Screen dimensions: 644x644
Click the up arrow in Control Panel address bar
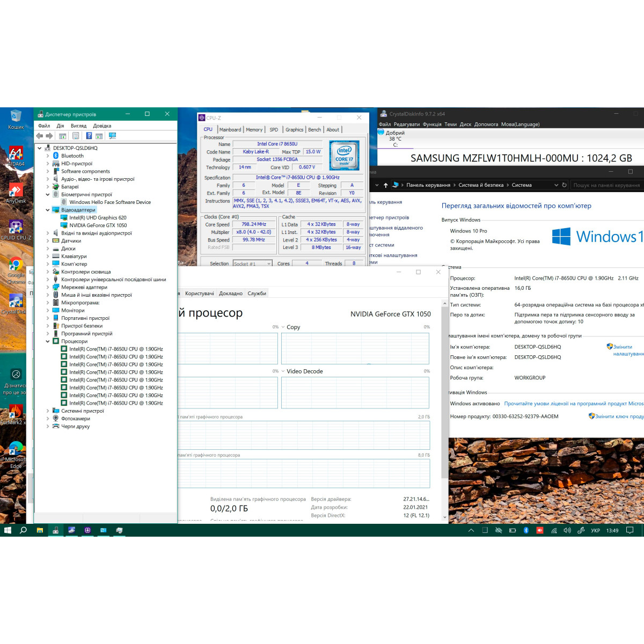click(385, 185)
